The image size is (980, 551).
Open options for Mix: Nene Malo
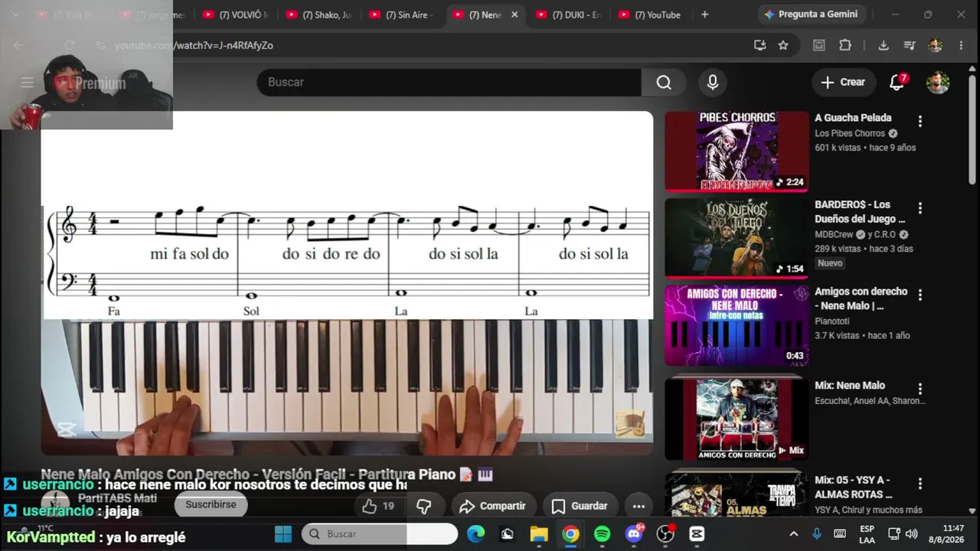click(x=920, y=389)
